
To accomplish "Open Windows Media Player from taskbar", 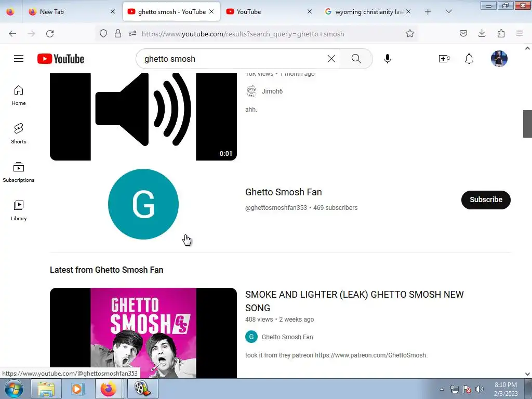I will pyautogui.click(x=77, y=389).
